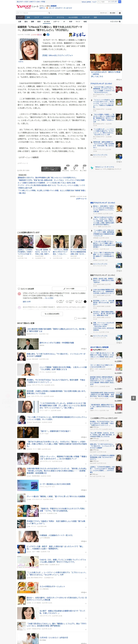The image size is (138, 644).
Task: Open the ABEMA advertisement image
Action: (106, 62)
